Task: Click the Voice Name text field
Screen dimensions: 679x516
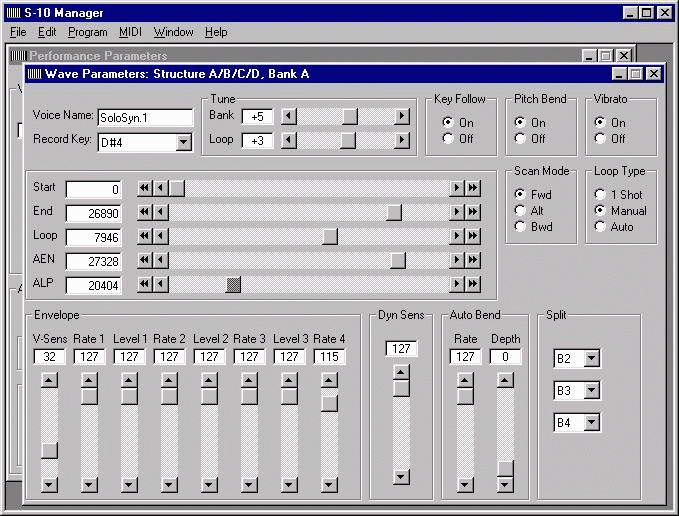Action: click(145, 117)
